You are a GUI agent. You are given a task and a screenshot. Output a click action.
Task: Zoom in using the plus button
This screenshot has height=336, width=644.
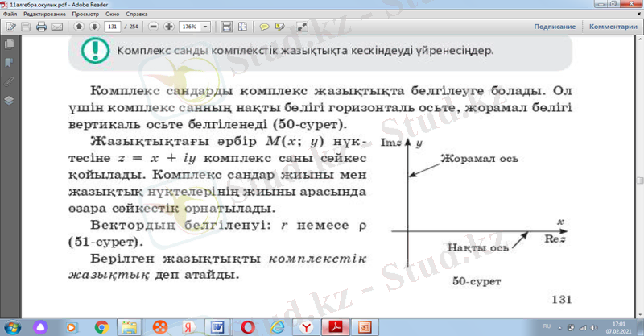pyautogui.click(x=168, y=27)
